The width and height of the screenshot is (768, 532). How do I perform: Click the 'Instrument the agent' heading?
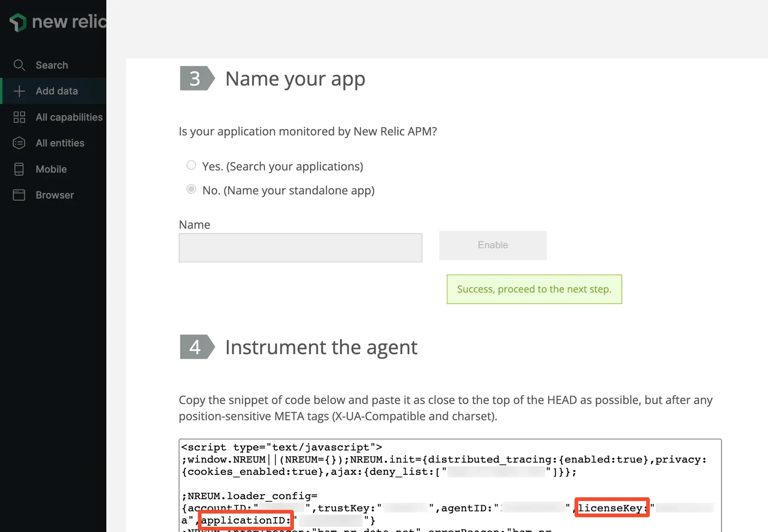[x=321, y=347]
